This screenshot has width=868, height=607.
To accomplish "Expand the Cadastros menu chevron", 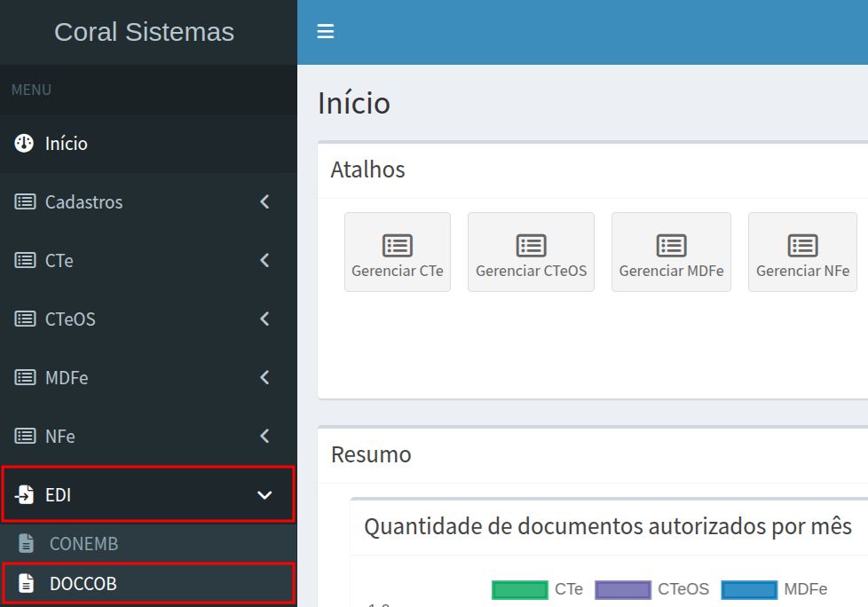I will click(x=264, y=201).
